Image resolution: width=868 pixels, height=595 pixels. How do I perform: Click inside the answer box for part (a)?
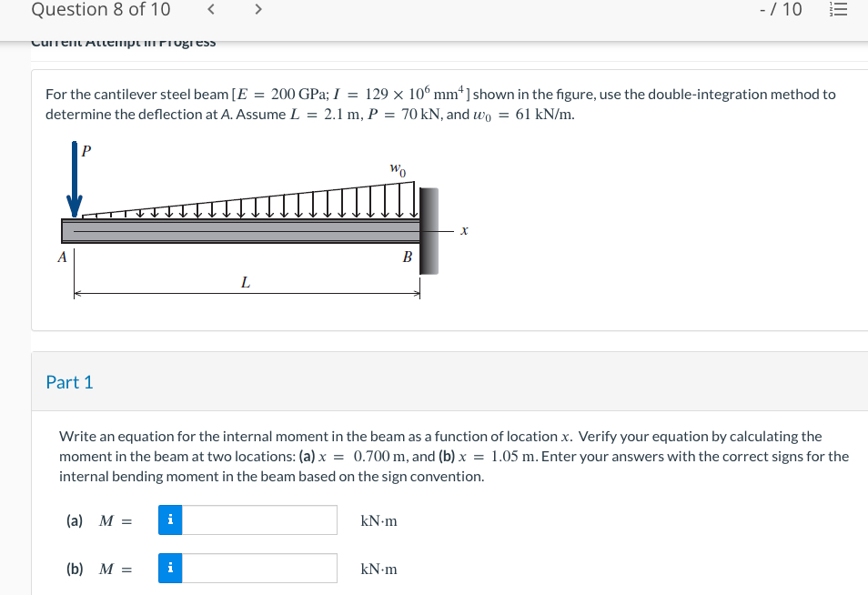[259, 519]
